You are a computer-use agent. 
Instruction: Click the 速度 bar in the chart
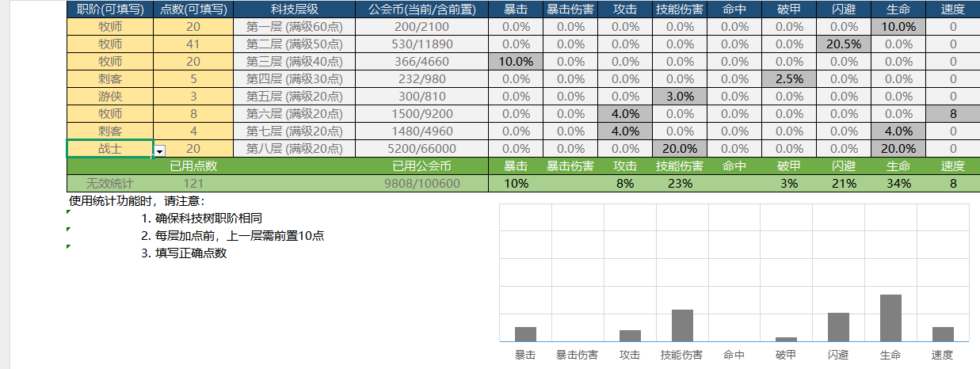[943, 334]
